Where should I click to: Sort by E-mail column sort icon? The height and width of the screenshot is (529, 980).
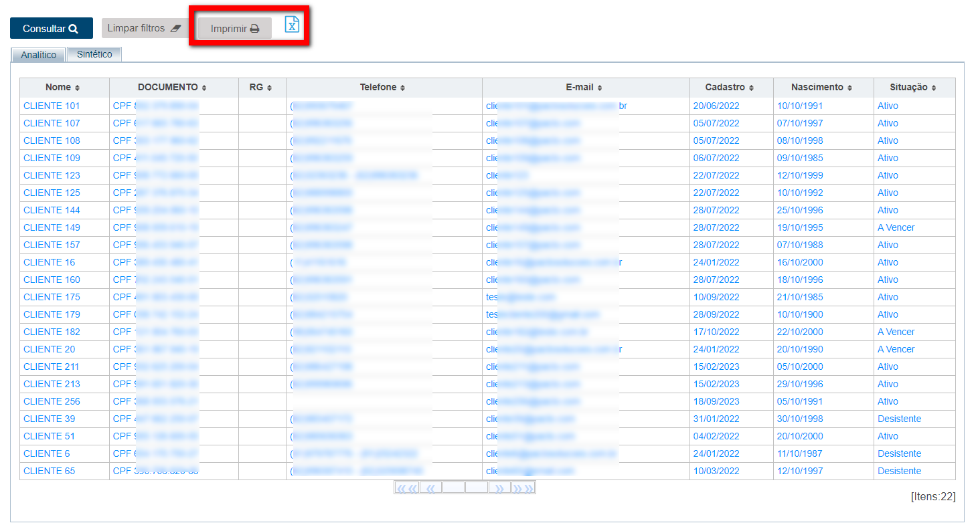600,88
